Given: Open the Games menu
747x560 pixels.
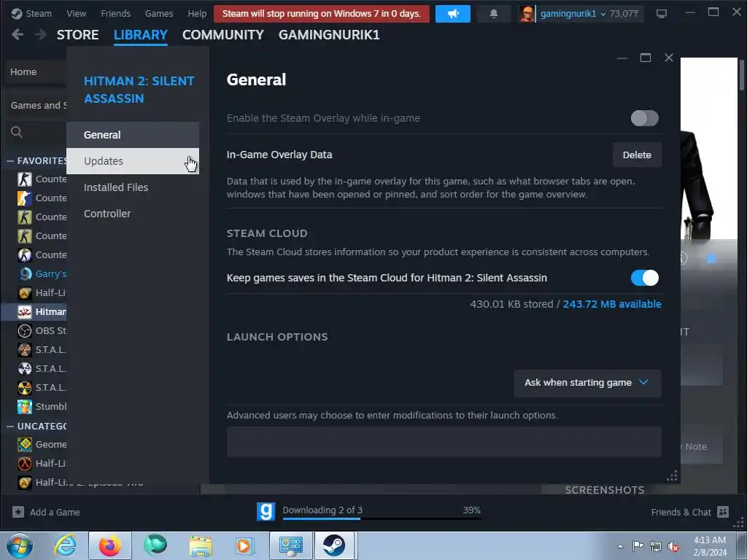Looking at the screenshot, I should click(x=159, y=13).
